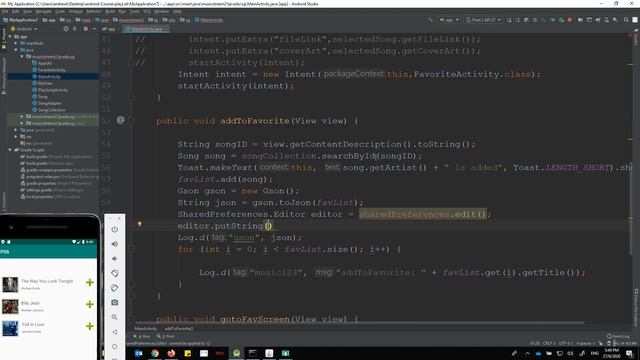Click the emulator volume up icon
The width and height of the screenshot is (640, 360).
115,244
